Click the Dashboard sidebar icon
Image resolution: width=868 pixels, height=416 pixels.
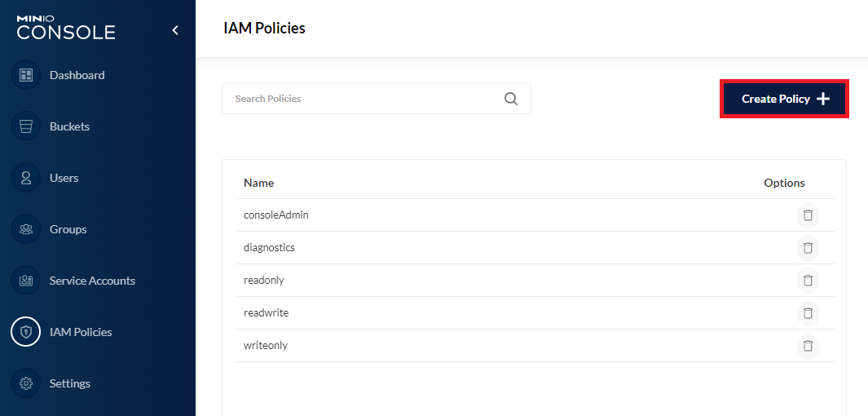click(x=26, y=75)
